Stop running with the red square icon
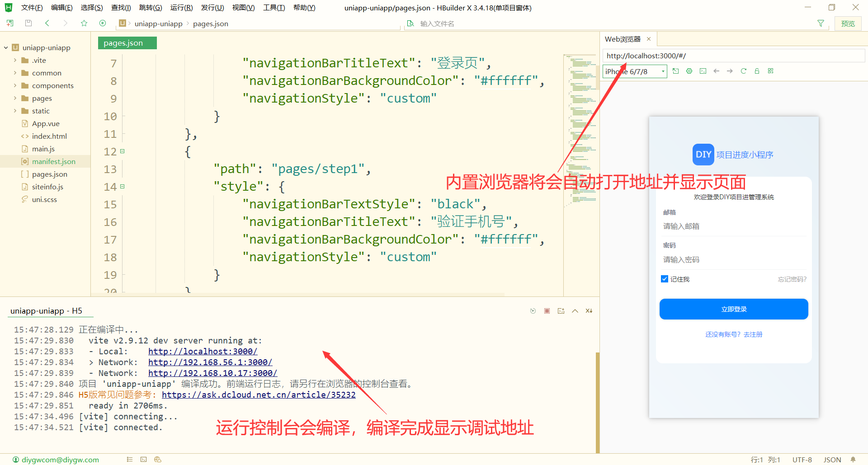868x465 pixels. (547, 311)
